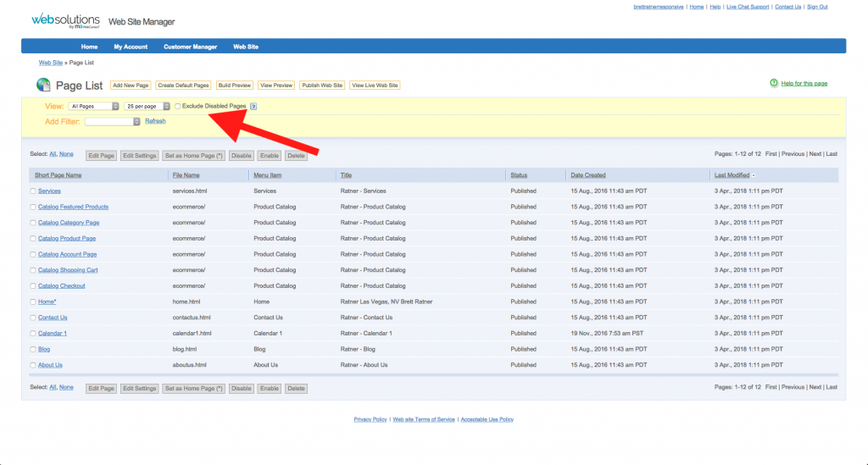Viewport: 868px width, 465px height.
Task: Click the top Set as Home Page button
Action: point(194,156)
